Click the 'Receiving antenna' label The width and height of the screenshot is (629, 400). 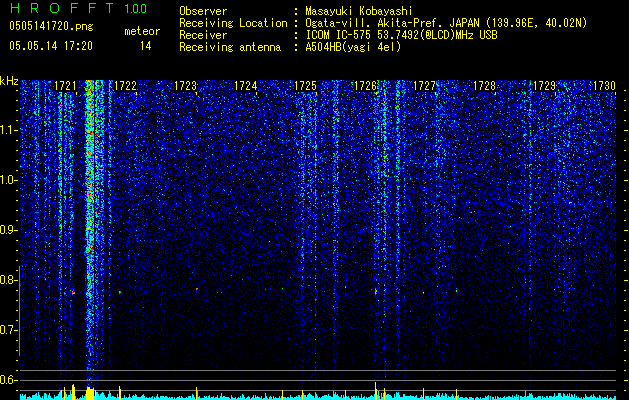[230, 47]
